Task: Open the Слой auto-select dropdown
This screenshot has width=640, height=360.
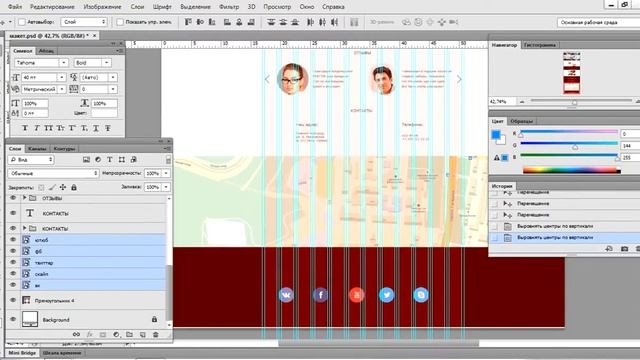Action: click(84, 22)
